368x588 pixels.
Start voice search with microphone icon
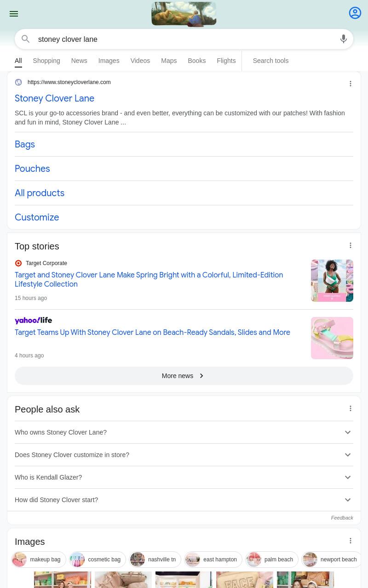pyautogui.click(x=344, y=39)
